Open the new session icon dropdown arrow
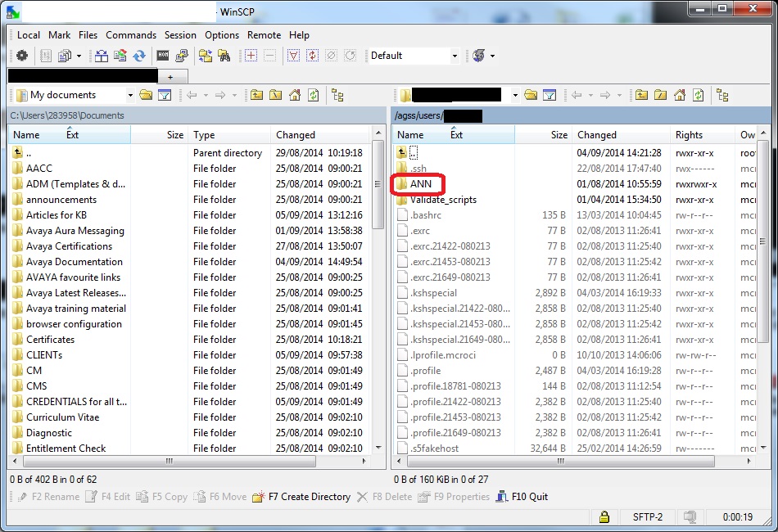The height and width of the screenshot is (532, 778). pos(492,56)
